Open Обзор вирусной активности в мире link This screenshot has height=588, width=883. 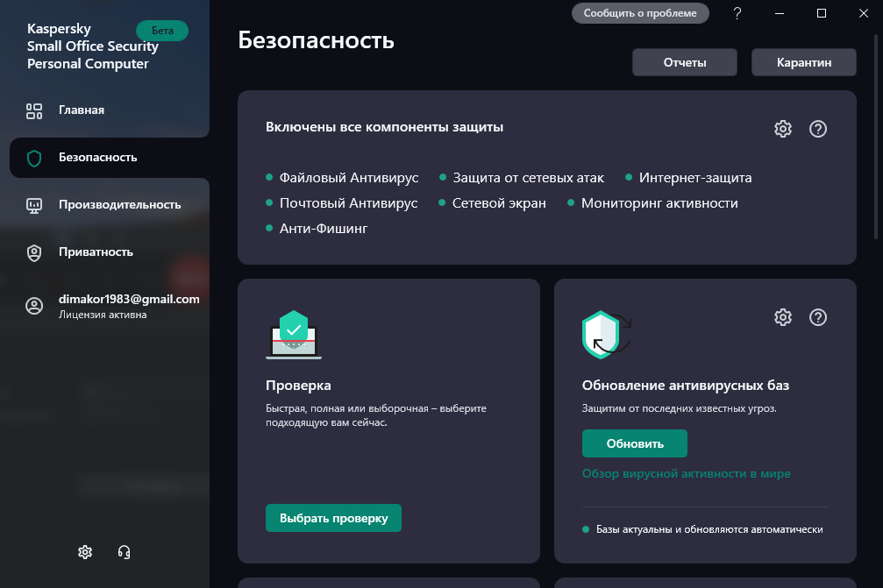tap(686, 474)
